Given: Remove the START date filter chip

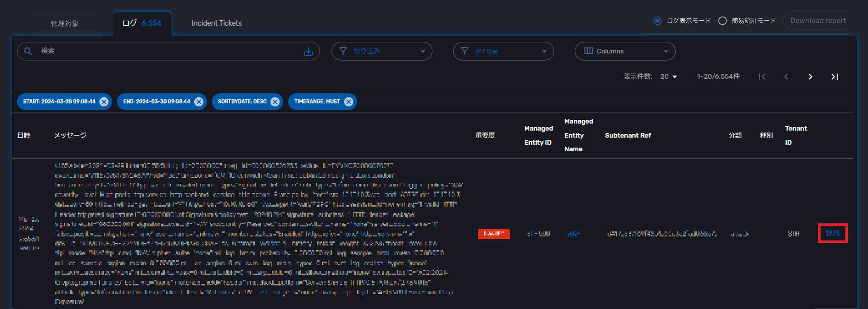Looking at the screenshot, I should click(104, 101).
